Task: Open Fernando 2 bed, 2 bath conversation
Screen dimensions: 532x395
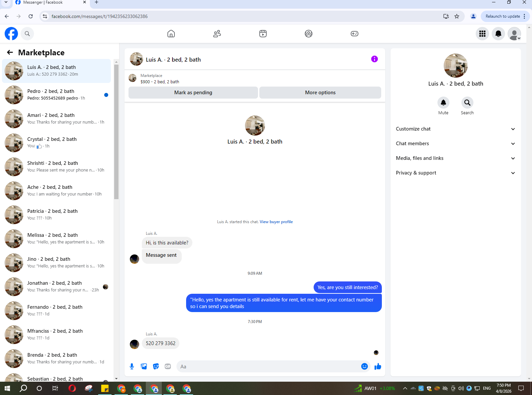Action: pos(57,310)
